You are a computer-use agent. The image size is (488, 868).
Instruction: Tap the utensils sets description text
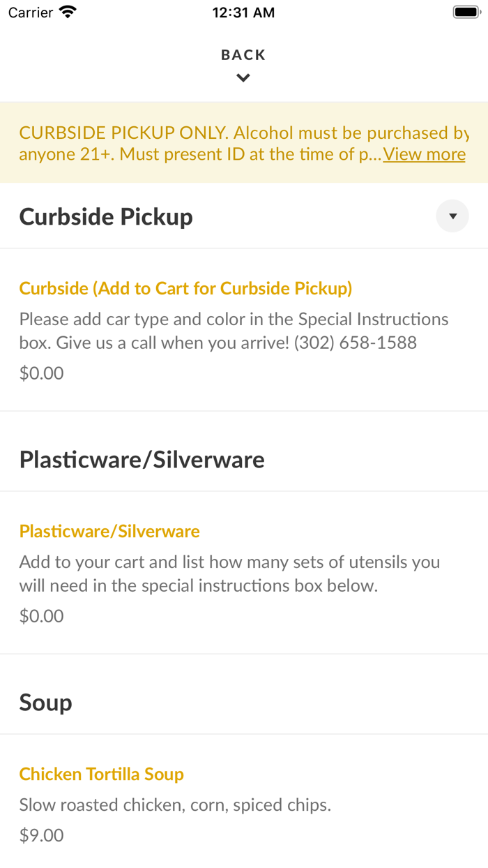point(229,574)
